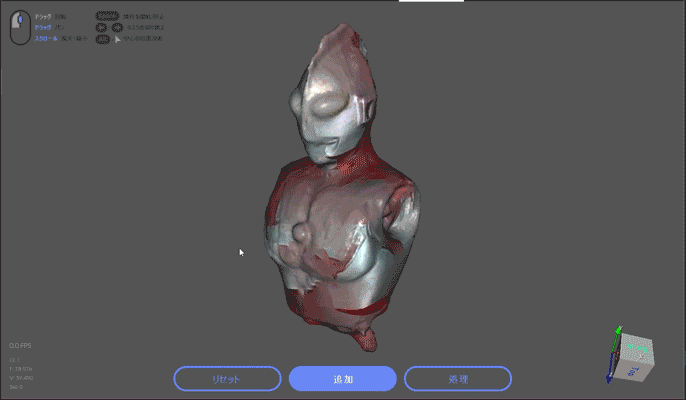Click the blue ドラッグ label next to パン
The width and height of the screenshot is (686, 400).
(x=43, y=27)
